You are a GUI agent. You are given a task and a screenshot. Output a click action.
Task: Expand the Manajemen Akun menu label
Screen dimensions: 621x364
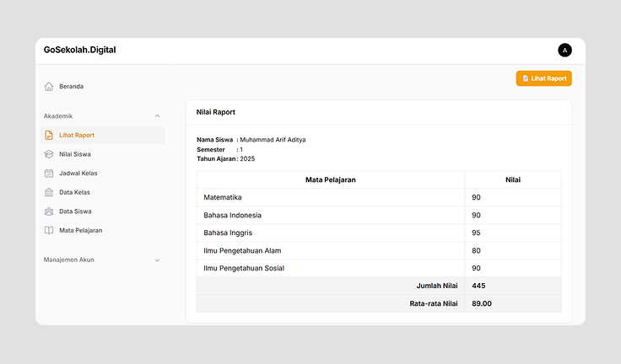point(69,260)
